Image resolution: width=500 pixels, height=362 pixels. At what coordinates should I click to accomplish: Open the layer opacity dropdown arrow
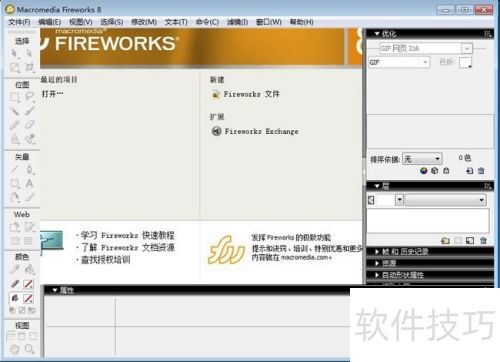coord(399,200)
